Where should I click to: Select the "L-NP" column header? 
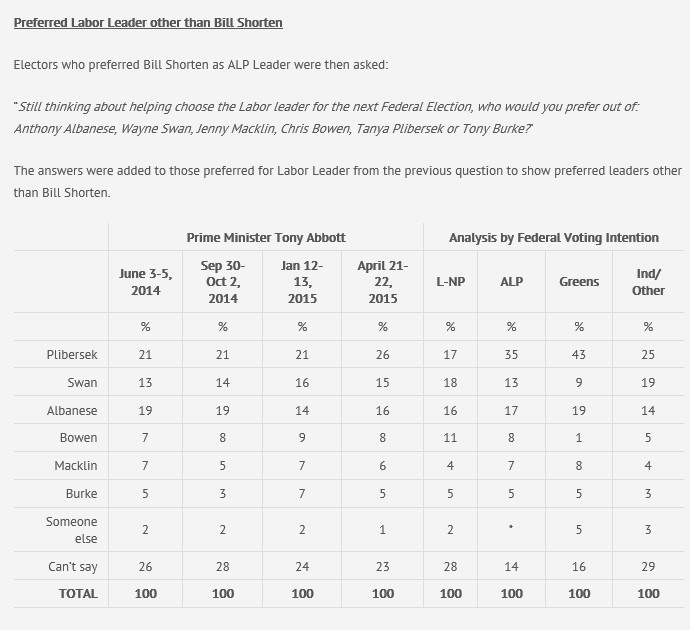(x=450, y=282)
